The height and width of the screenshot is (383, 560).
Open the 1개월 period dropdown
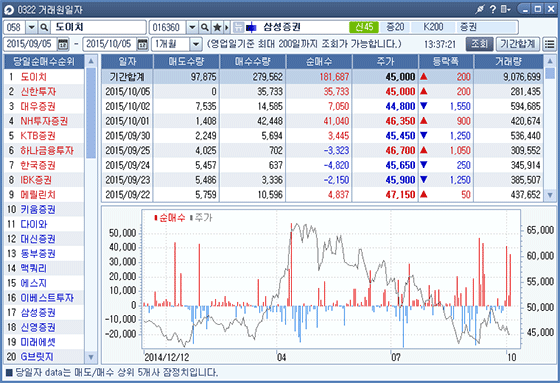tap(196, 44)
